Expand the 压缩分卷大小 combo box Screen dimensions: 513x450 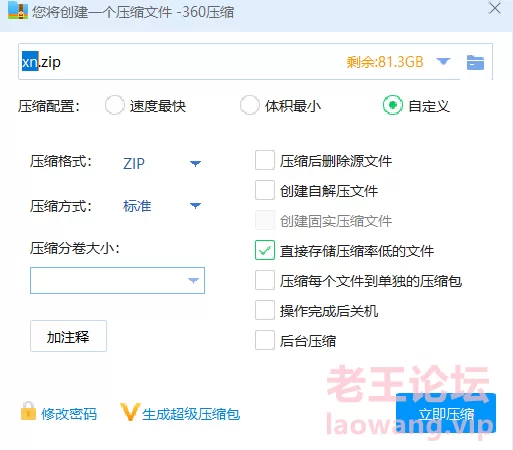pos(117,280)
